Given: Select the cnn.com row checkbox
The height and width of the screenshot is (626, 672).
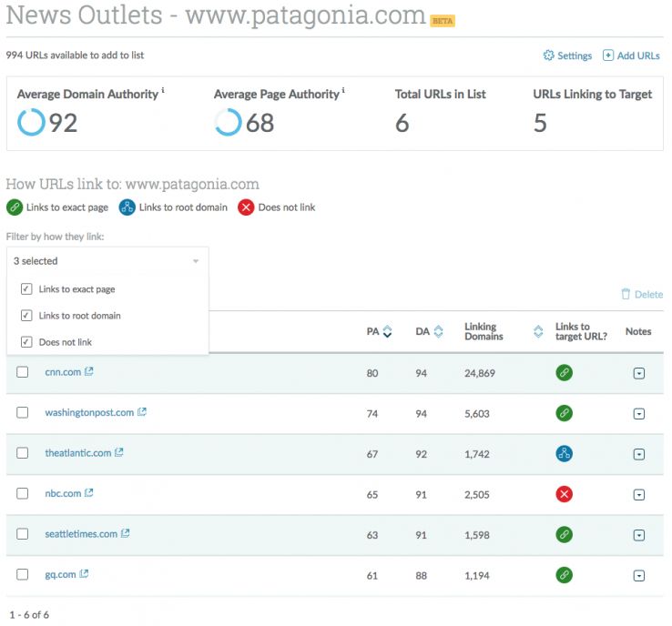Looking at the screenshot, I should point(23,372).
